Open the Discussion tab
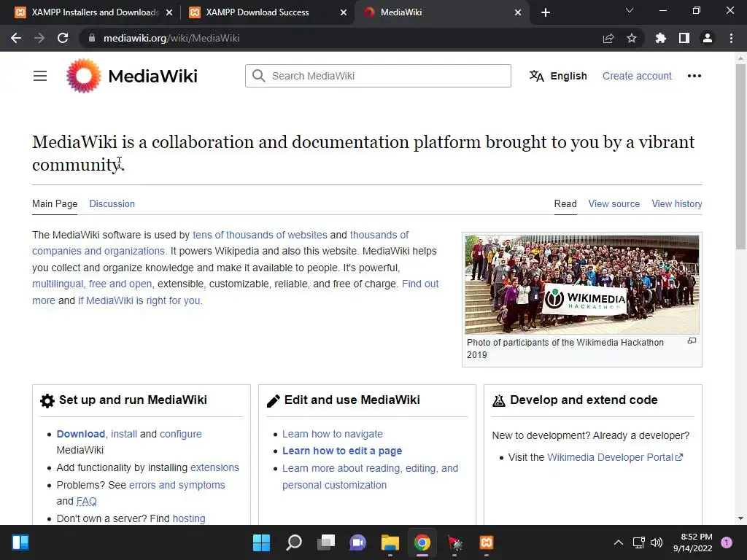This screenshot has height=560, width=747. [112, 204]
